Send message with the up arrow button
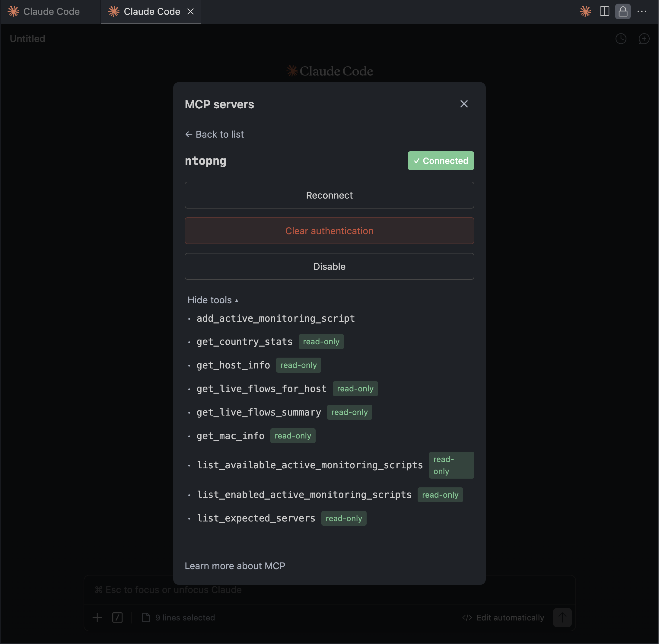The width and height of the screenshot is (659, 644). (562, 618)
